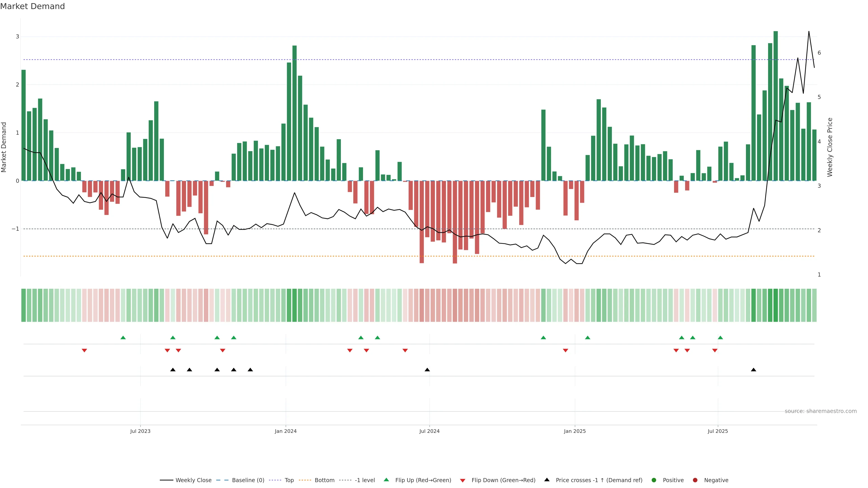
Task: Click the first green flip-up marker
Action: (x=123, y=338)
